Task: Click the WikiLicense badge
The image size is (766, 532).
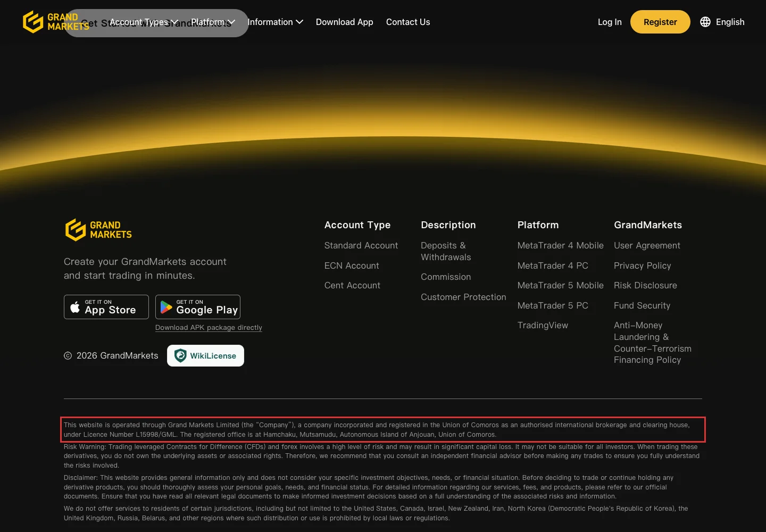Action: click(205, 355)
